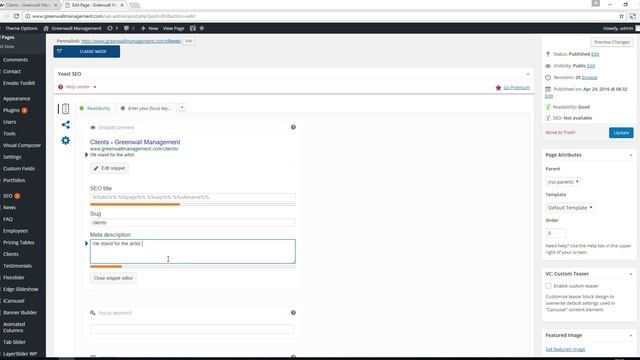Click into the Meta description textarea
640x360 pixels.
click(193, 251)
